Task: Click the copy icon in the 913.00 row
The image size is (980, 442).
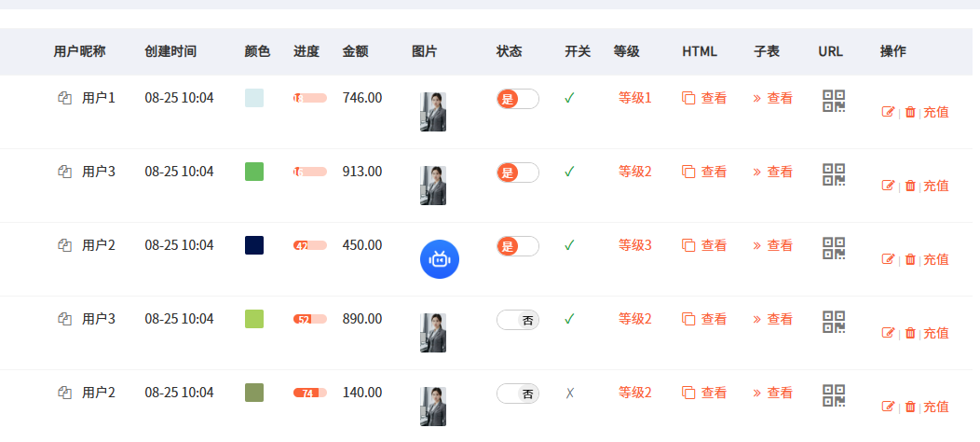Action: click(64, 172)
